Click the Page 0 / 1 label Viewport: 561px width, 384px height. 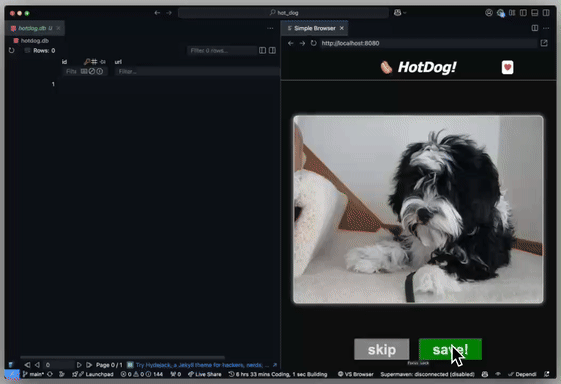(109, 365)
